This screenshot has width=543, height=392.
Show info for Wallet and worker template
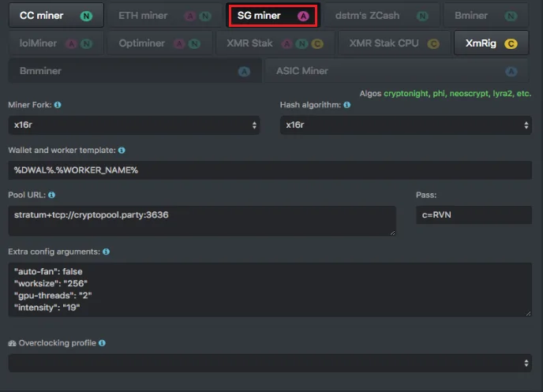[x=122, y=150]
